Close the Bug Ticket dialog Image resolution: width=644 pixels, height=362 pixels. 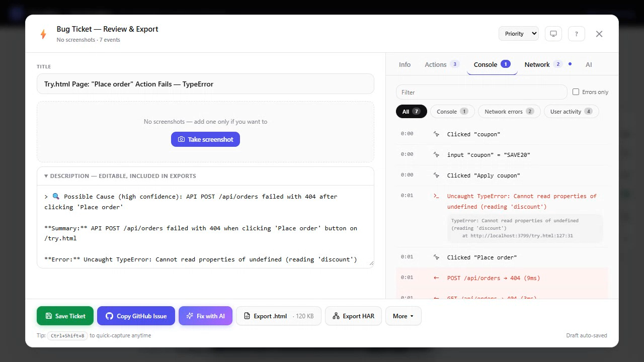[x=599, y=34]
